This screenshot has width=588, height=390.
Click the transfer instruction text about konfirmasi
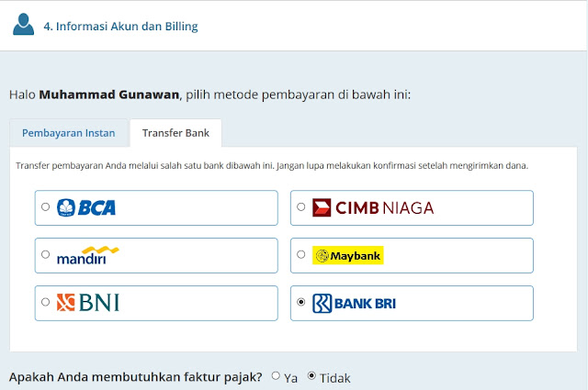pos(272,165)
